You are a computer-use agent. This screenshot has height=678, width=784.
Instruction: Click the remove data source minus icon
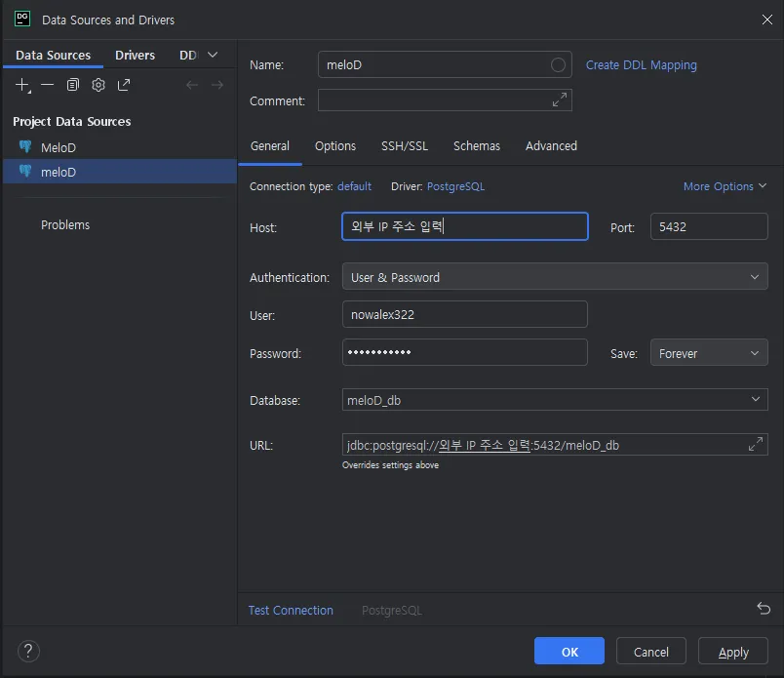47,85
